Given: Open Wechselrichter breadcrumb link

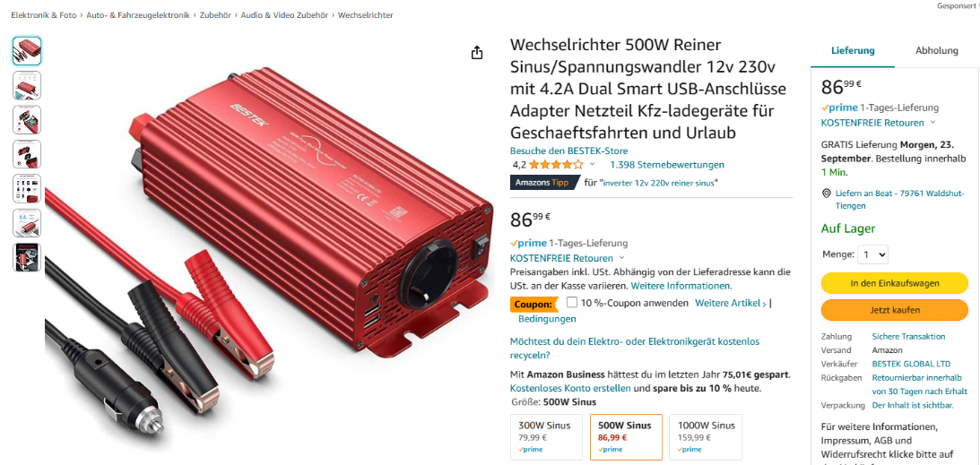Looking at the screenshot, I should point(366,15).
